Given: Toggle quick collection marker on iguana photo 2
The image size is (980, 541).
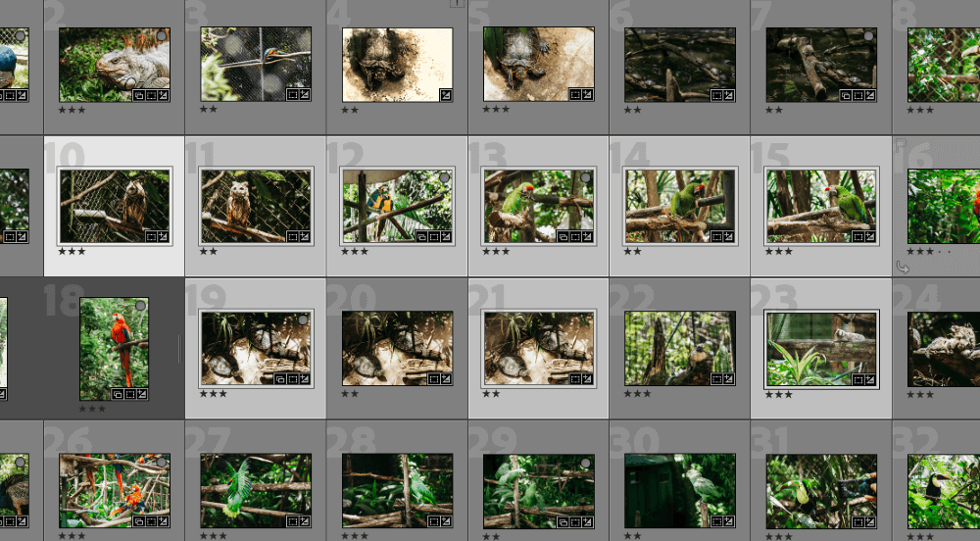Looking at the screenshot, I should tap(162, 36).
